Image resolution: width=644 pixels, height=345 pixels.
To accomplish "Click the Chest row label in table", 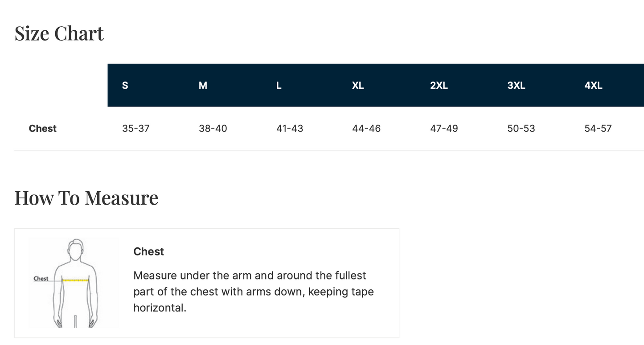I will [43, 128].
